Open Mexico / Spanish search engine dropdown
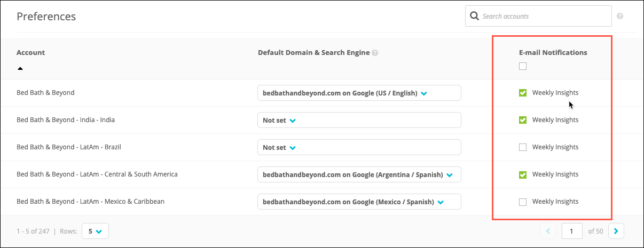 point(359,202)
